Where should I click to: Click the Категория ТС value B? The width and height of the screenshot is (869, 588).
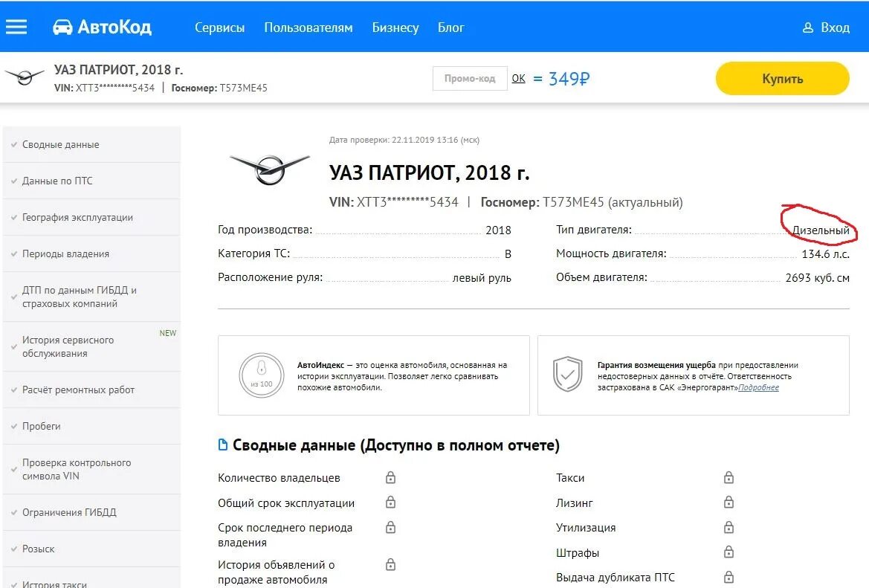[x=508, y=253]
